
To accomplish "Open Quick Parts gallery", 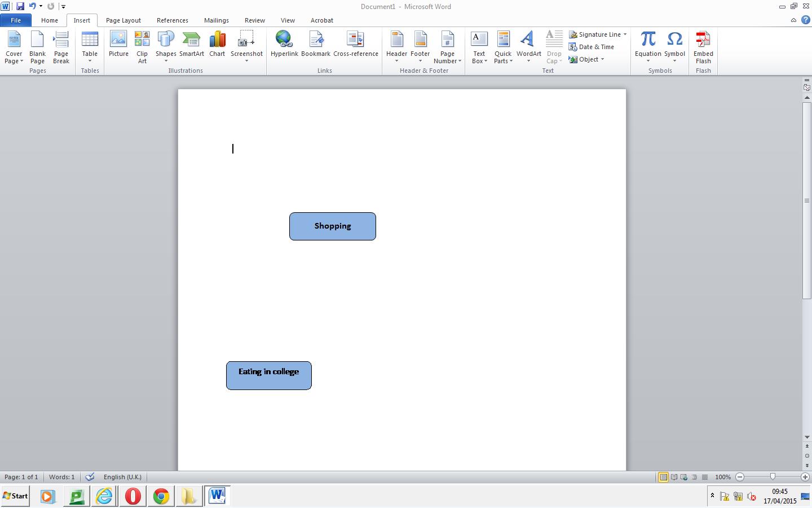I will (503, 47).
